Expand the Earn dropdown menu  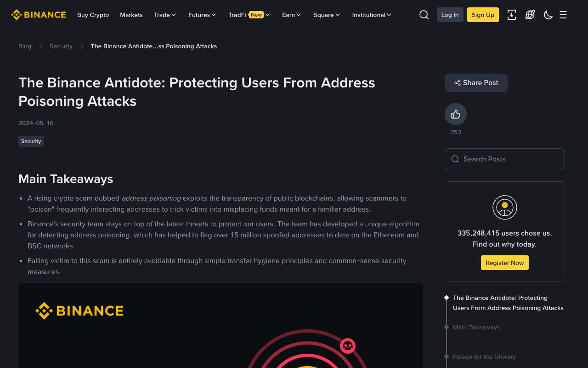[292, 15]
